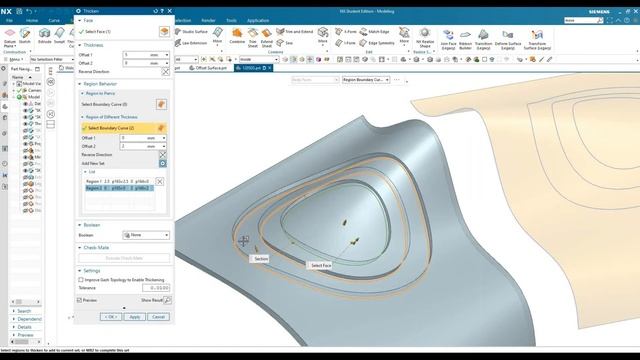Select Region 2 row in the list
This screenshot has width=640, height=360.
point(120,188)
